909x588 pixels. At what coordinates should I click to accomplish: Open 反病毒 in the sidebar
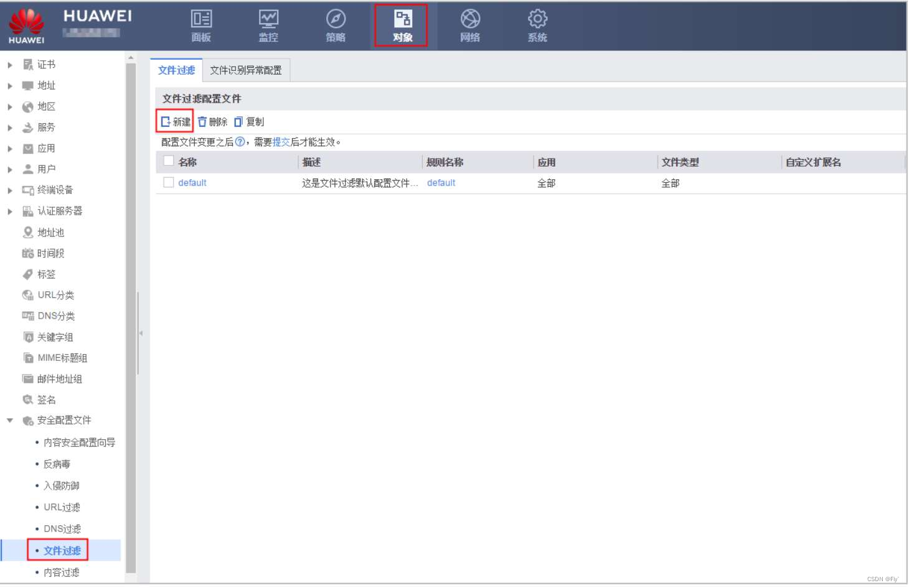click(57, 464)
